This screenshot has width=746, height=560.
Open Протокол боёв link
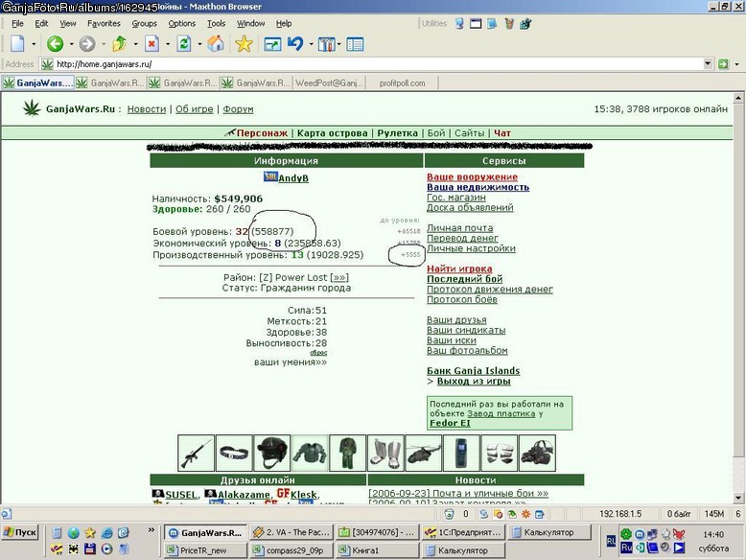point(462,299)
